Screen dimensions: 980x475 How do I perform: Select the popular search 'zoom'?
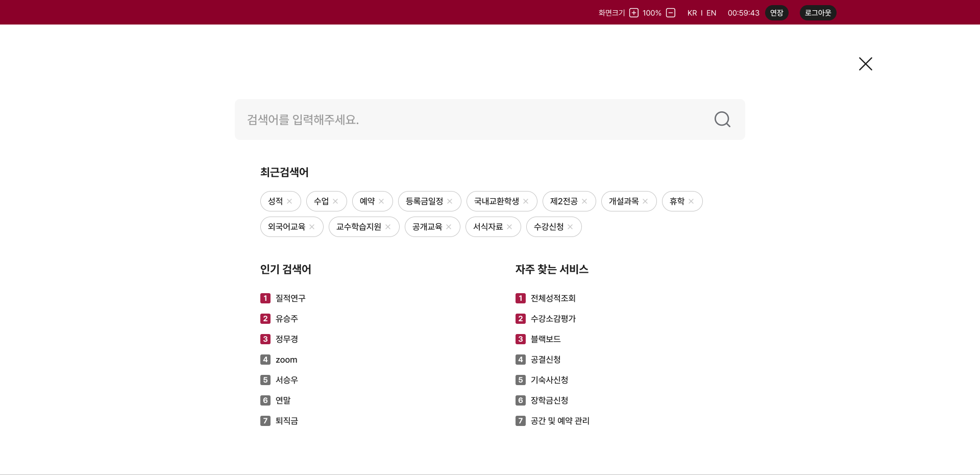[x=286, y=359]
